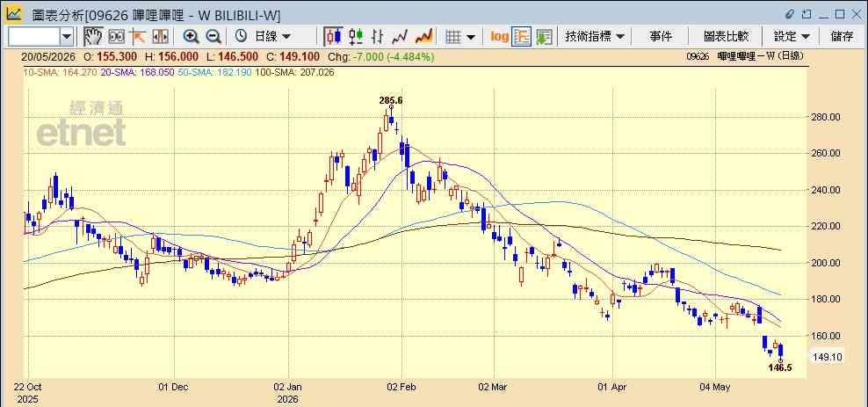Open the 設定 settings dropdown

(792, 37)
